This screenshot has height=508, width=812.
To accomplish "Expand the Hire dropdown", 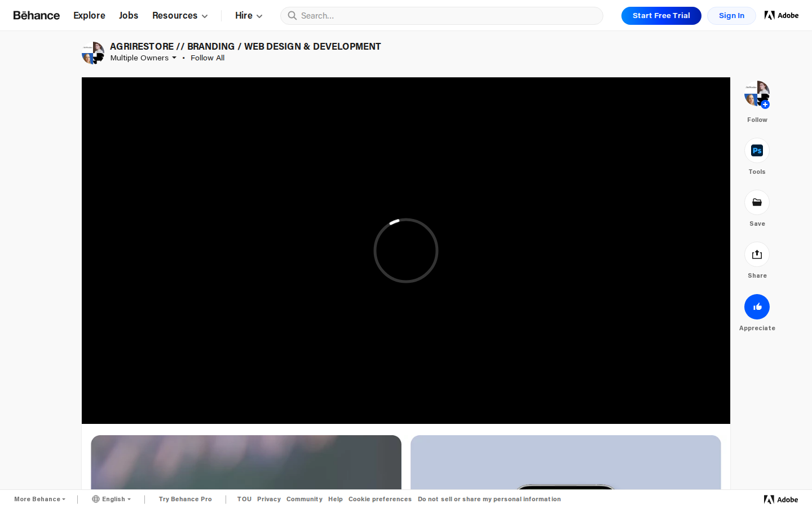I will coord(249,16).
